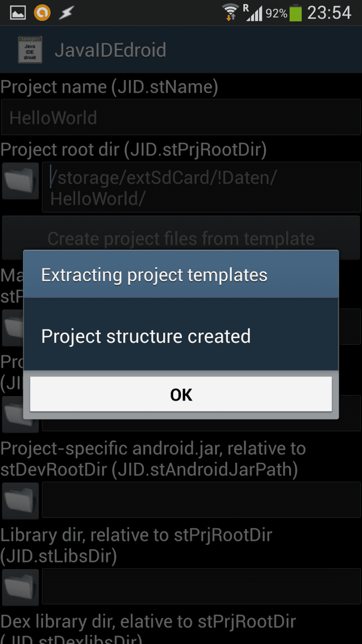Select the HelloWorld project name field
Viewport: 362px width, 644px height.
pos(181,118)
